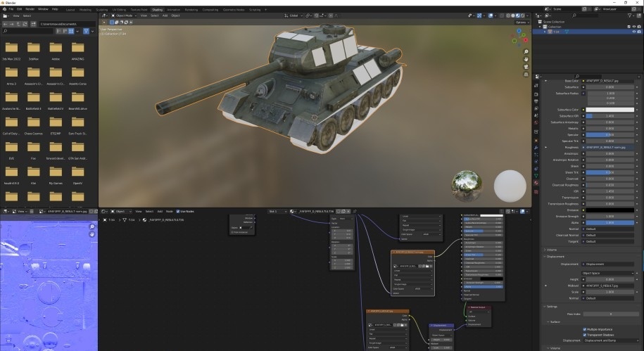644x351 pixels.
Task: Open the Window menu
Action: click(43, 9)
